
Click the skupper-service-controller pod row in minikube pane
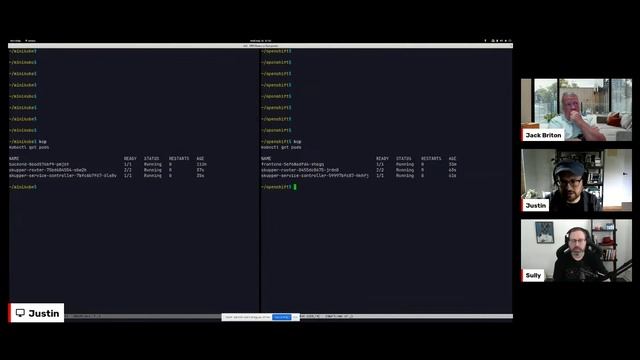107,176
